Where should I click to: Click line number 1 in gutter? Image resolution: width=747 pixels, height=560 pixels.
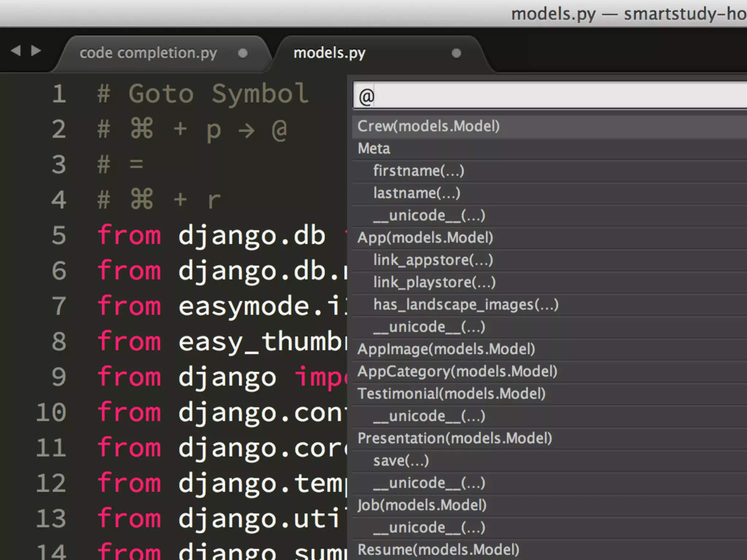coord(59,94)
